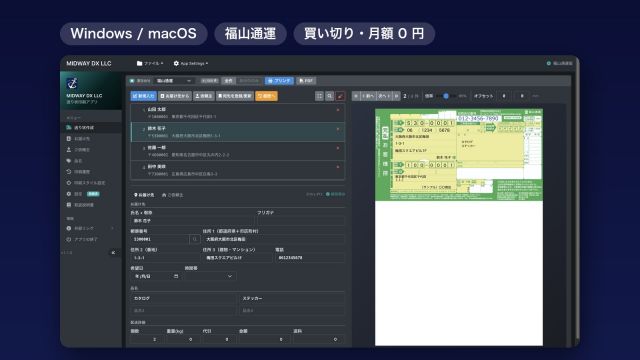Screen dimensions: 640x360
Task: Switch to the ご依頼主 form tab
Action: pos(172,195)
